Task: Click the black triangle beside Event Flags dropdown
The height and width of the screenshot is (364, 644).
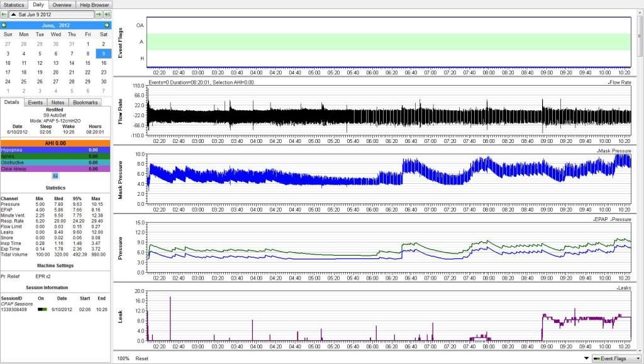Action: coord(587,358)
